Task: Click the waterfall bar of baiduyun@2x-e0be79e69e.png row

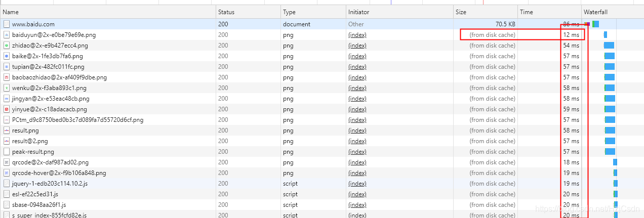Action: [606, 35]
